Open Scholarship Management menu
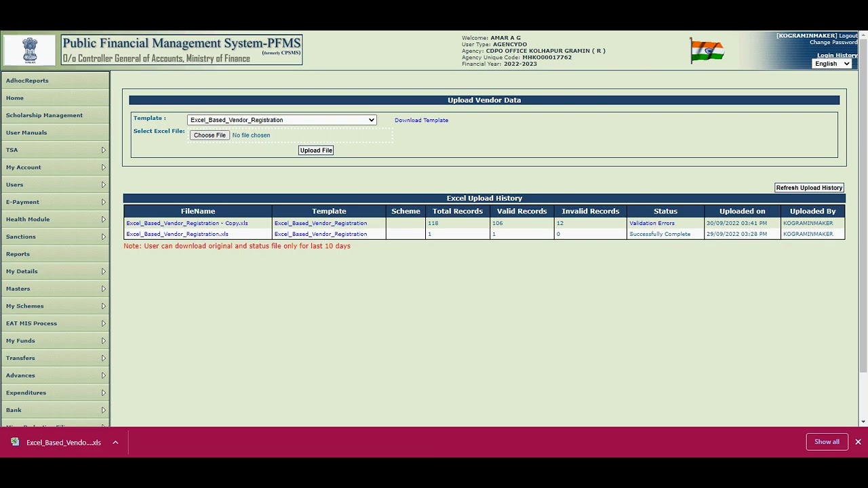 (55, 115)
